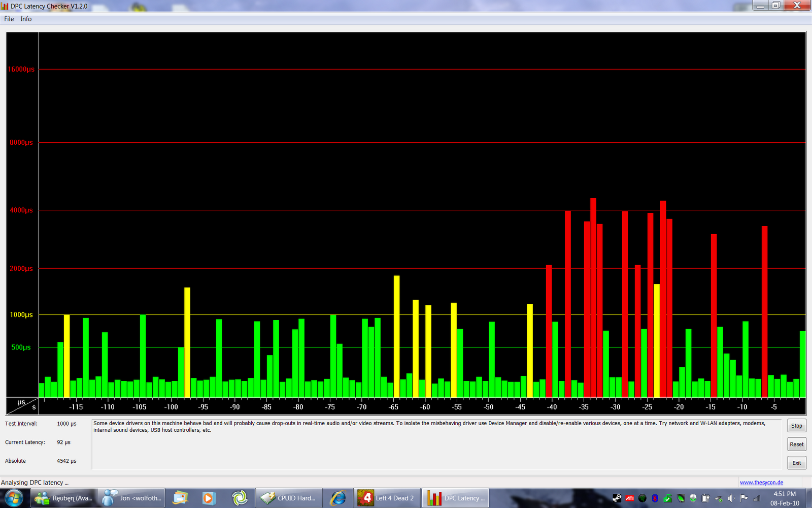Image resolution: width=812 pixels, height=508 pixels.
Task: Click the Exit button
Action: pos(797,463)
